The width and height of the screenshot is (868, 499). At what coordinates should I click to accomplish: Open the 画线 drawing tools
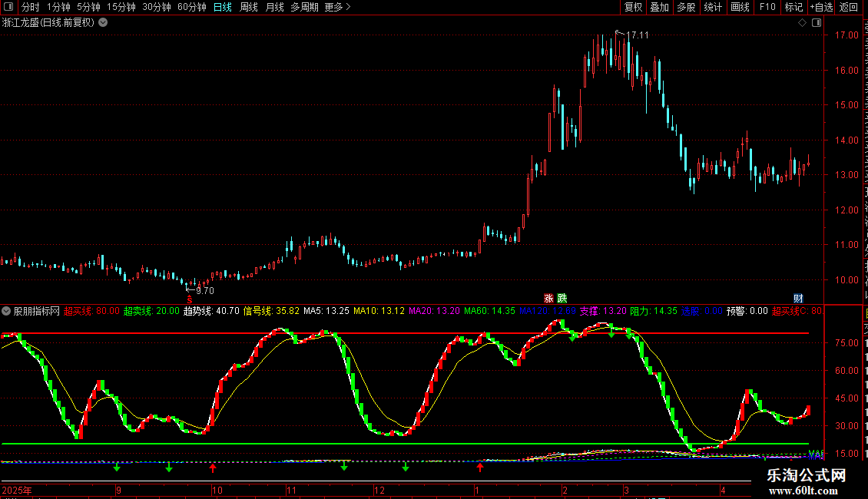(x=740, y=7)
